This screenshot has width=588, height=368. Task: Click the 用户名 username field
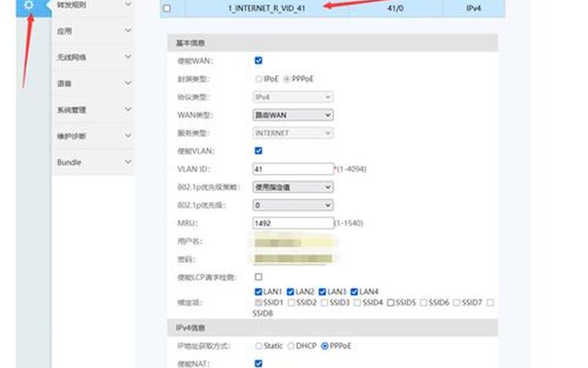tap(293, 242)
